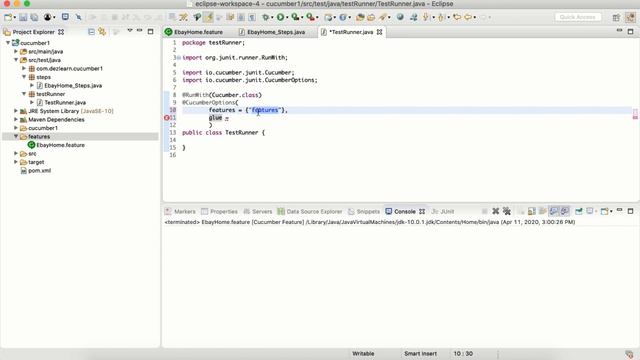640x360 pixels.
Task: Click Remove All Terminated Launches icon
Action: tap(507, 211)
